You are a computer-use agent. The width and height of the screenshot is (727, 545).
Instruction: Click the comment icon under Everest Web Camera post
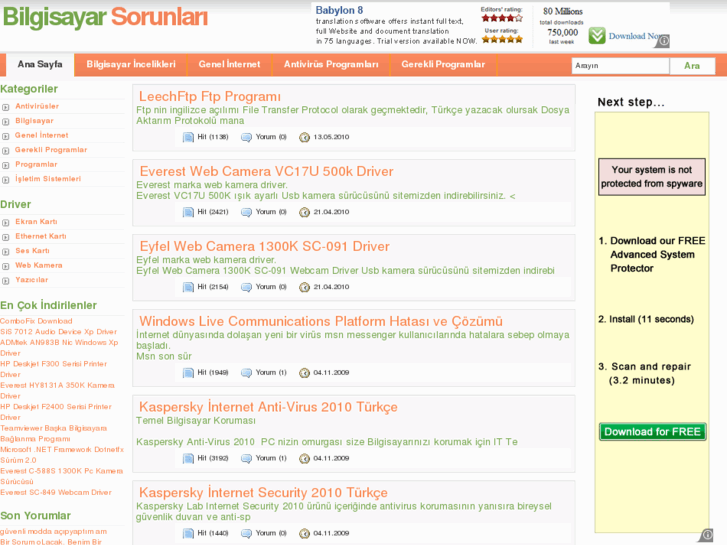247,212
